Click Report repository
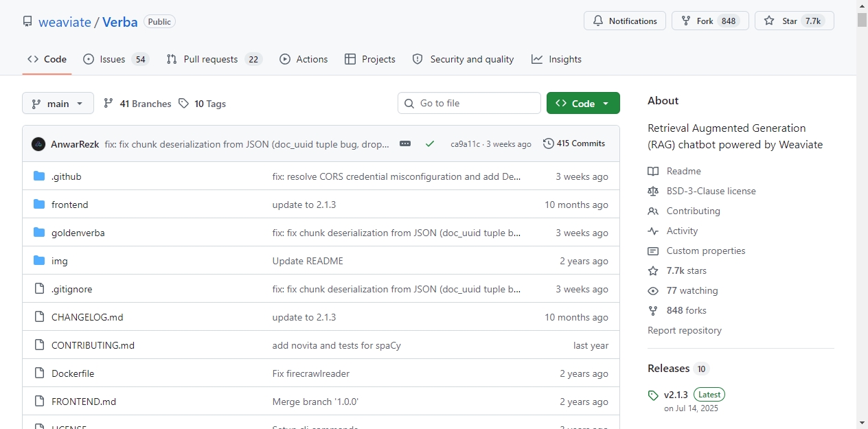868x429 pixels. pyautogui.click(x=685, y=330)
